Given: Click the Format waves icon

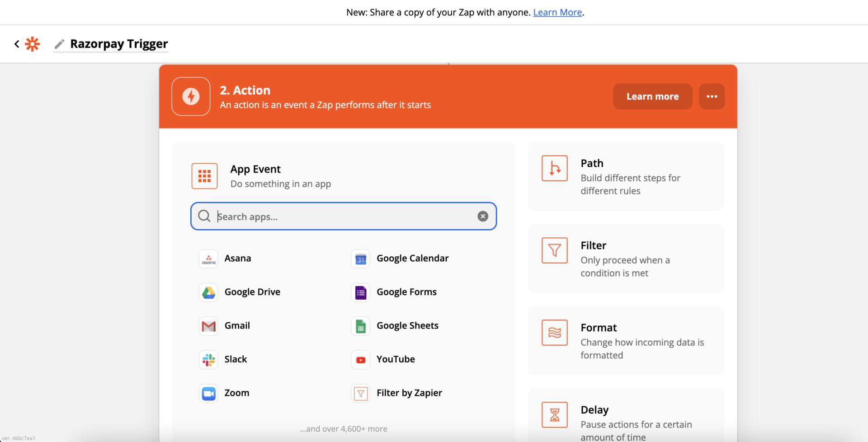Looking at the screenshot, I should pyautogui.click(x=555, y=333).
